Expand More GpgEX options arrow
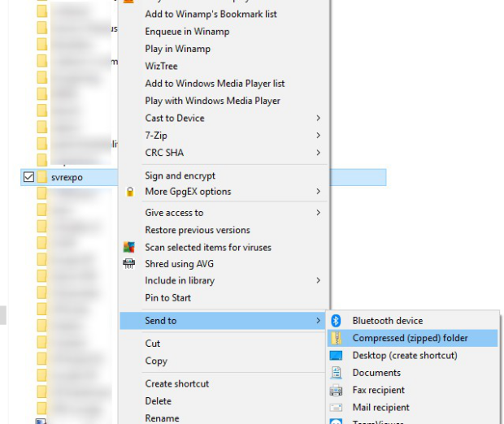 click(x=318, y=192)
